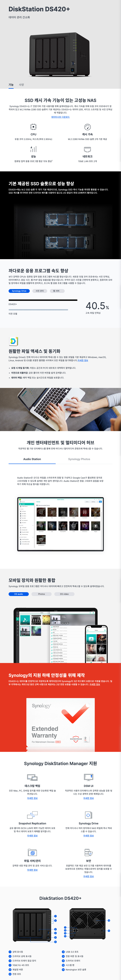Screen dimensions: 121x980
Task: Click the 성능 bar chart icon
Action: (x=33, y=149)
